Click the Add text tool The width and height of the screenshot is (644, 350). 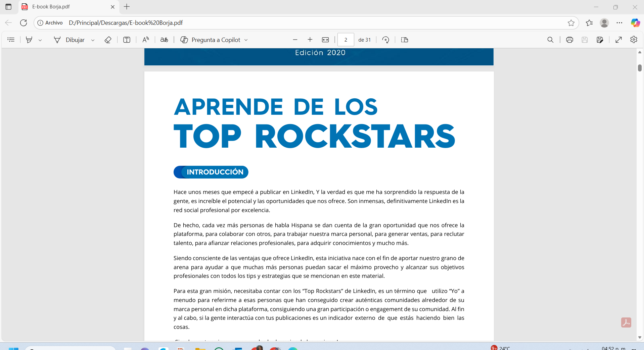click(127, 40)
